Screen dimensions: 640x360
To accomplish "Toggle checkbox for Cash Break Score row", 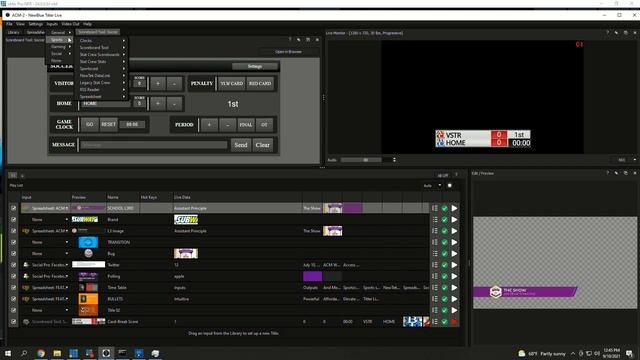I will (x=13, y=322).
